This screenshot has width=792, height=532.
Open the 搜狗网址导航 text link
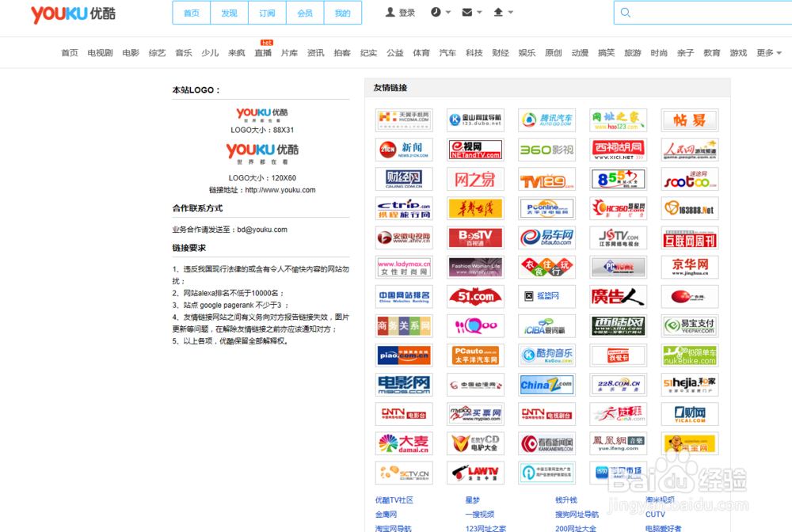coord(577,514)
